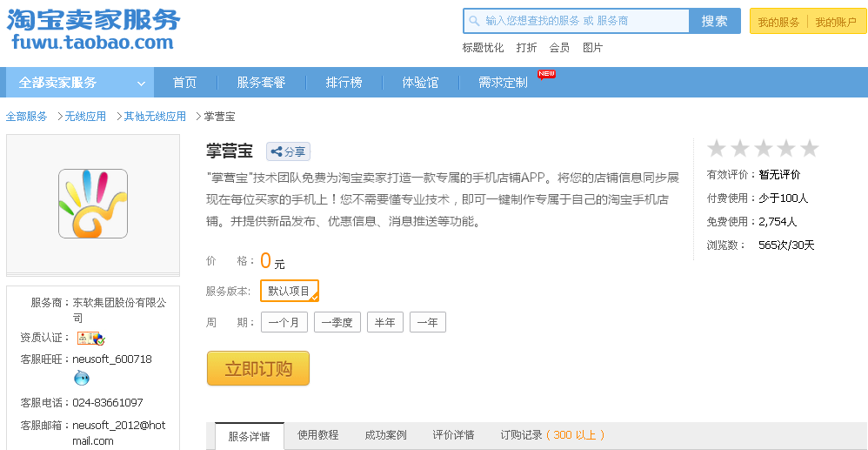Switch to the 成功案例 tab
The image size is (868, 450).
click(386, 435)
